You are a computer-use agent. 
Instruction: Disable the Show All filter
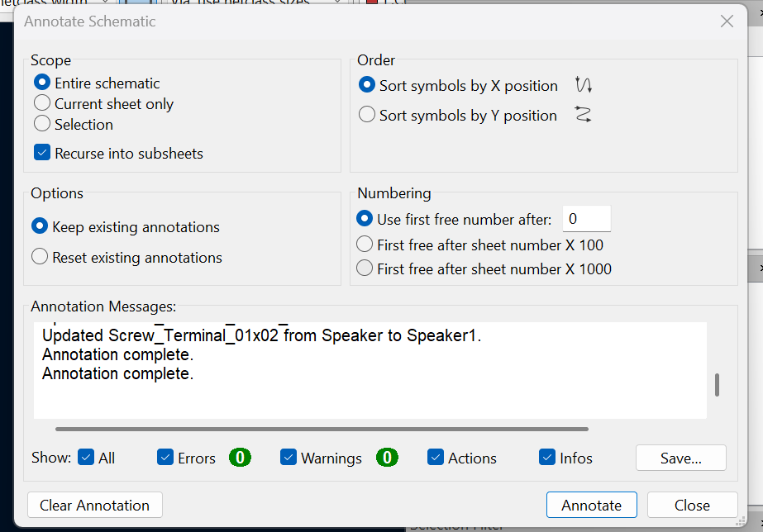[85, 457]
